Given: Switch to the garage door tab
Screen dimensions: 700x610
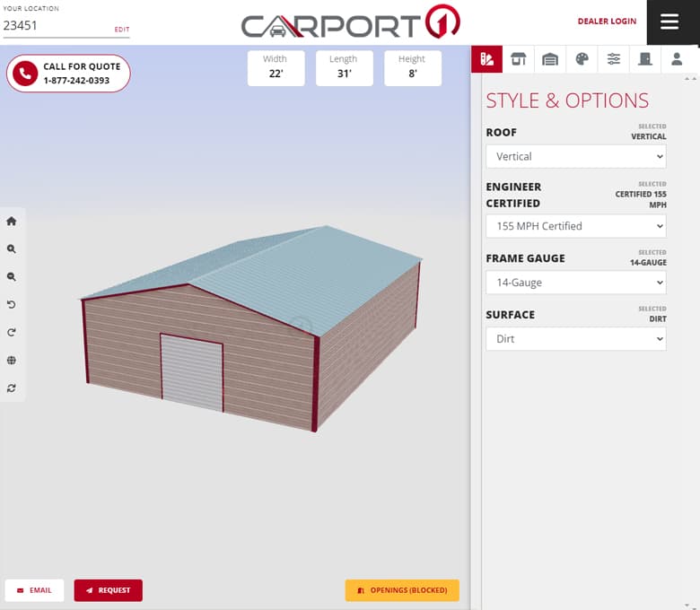Looking at the screenshot, I should pos(550,59).
